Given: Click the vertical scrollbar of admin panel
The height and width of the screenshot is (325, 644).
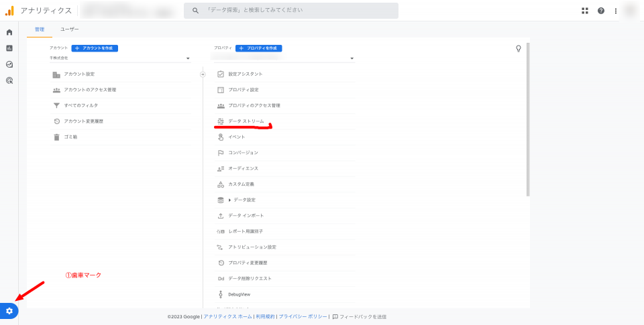Looking at the screenshot, I should pos(528,119).
